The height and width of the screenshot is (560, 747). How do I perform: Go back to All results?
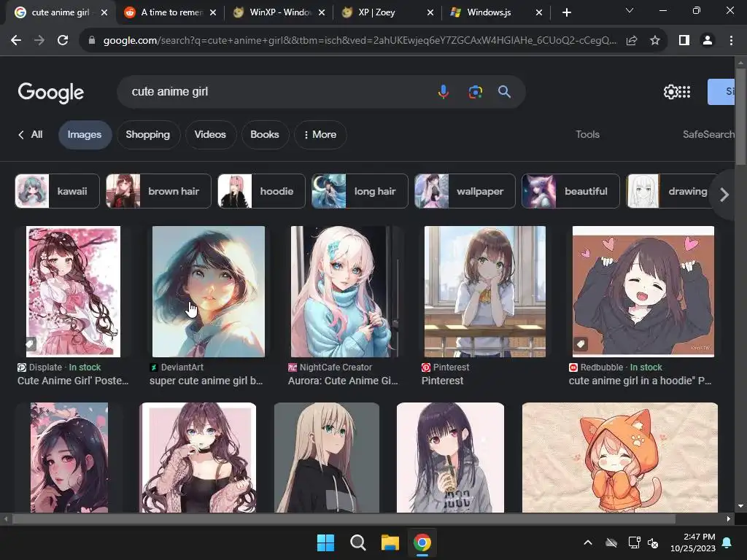31,135
